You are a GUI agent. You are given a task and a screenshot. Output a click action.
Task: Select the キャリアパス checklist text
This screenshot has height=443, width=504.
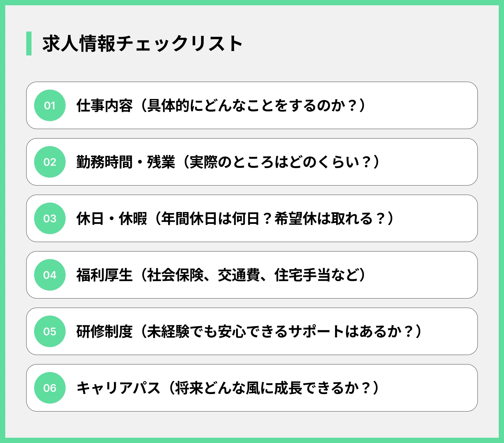point(228,388)
